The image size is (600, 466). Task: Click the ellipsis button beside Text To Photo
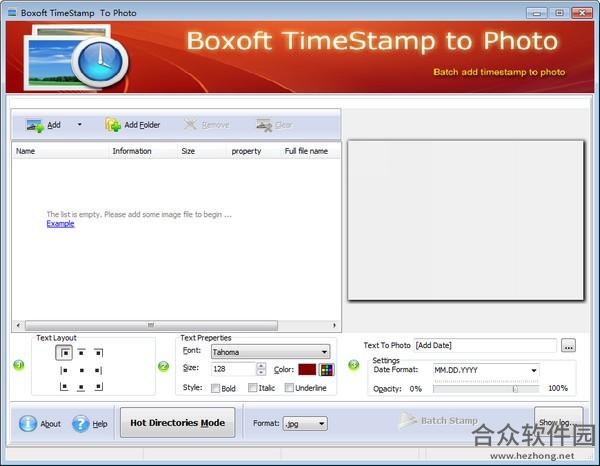click(x=568, y=345)
